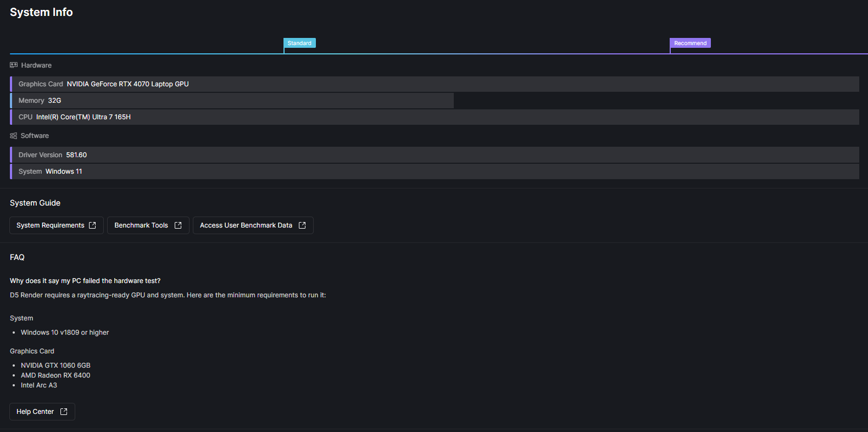Select the Graphics Card RTX 4070 row
This screenshot has width=868, height=432.
434,84
